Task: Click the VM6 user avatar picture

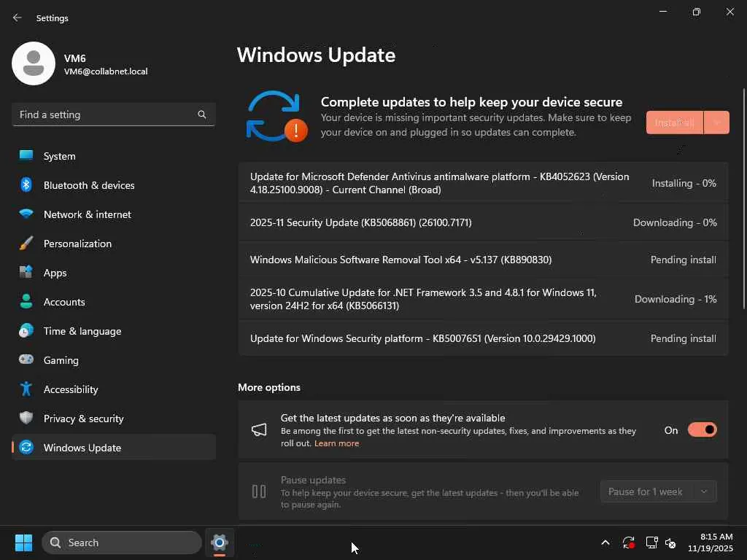Action: pos(34,63)
